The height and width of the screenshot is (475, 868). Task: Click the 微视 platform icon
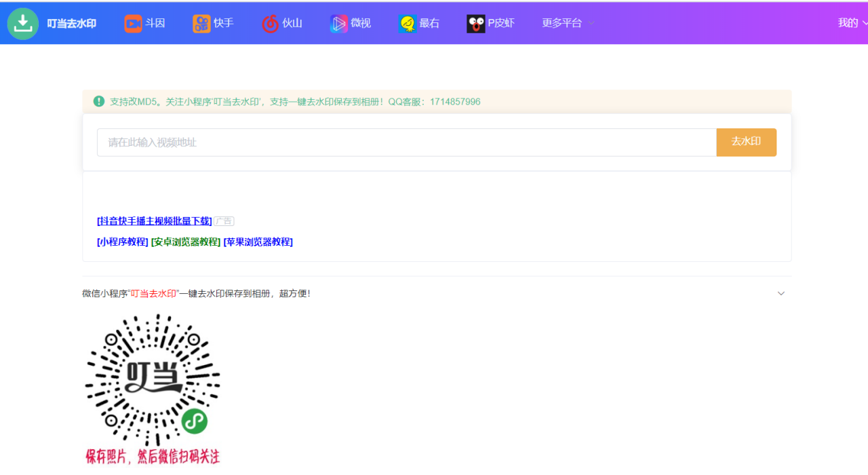338,22
